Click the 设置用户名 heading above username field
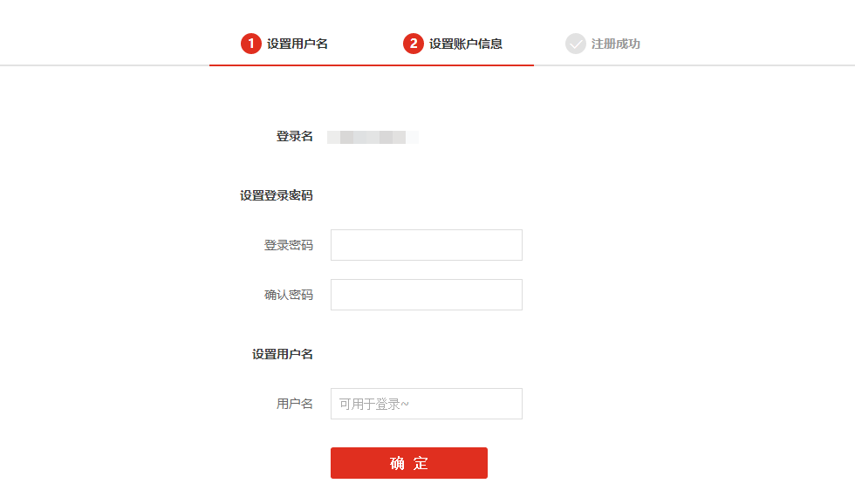The image size is (855, 504). coord(283,354)
